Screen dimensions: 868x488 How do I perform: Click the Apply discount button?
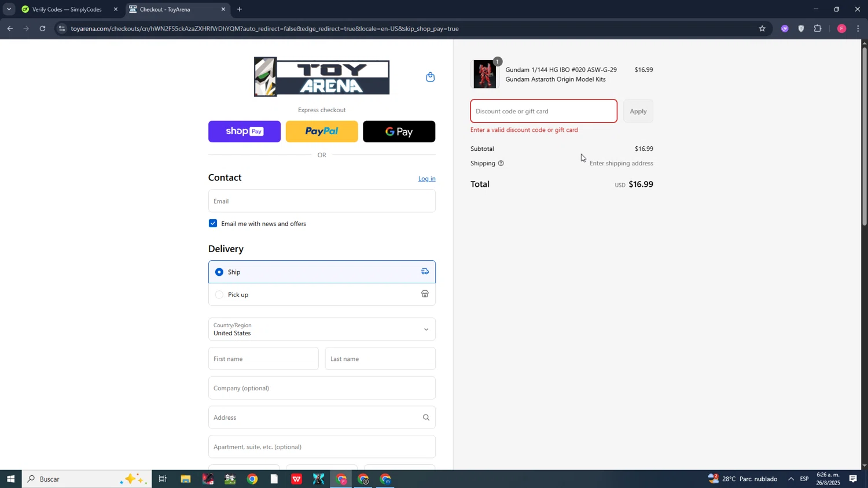coord(638,111)
